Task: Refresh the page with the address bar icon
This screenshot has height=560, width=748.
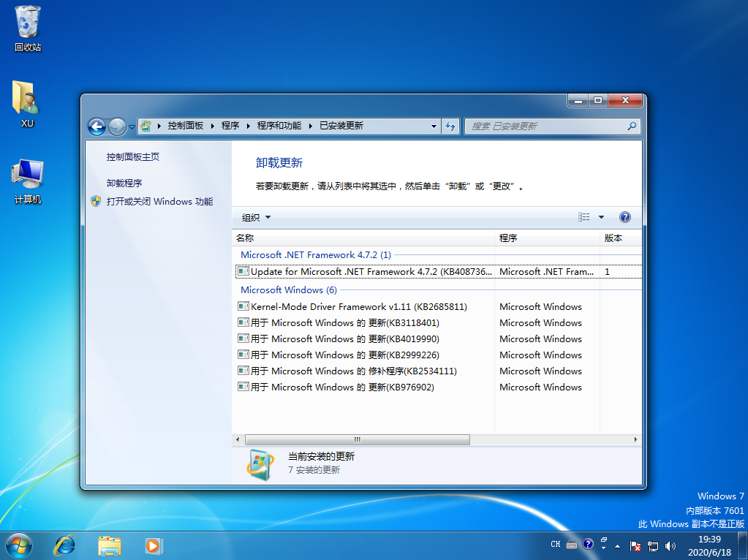Action: click(451, 126)
